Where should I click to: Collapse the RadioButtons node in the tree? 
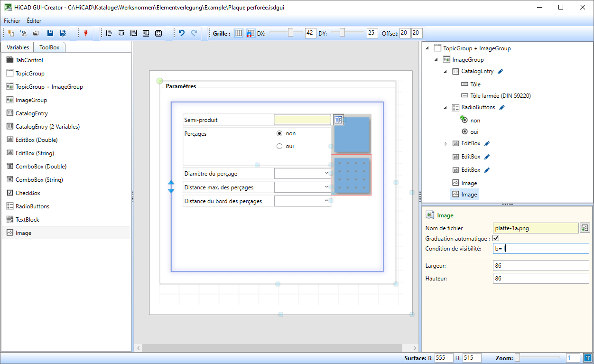(445, 108)
